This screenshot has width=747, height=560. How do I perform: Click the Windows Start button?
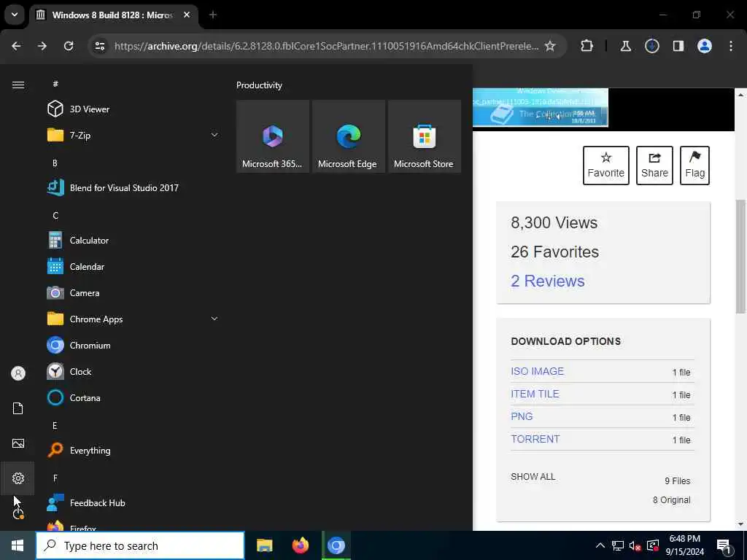(18, 545)
